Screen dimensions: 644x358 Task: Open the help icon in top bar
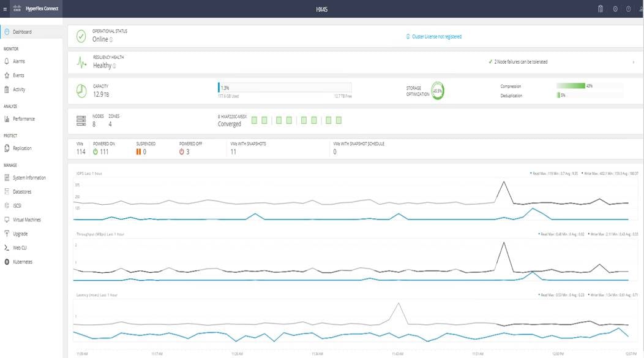pyautogui.click(x=629, y=9)
